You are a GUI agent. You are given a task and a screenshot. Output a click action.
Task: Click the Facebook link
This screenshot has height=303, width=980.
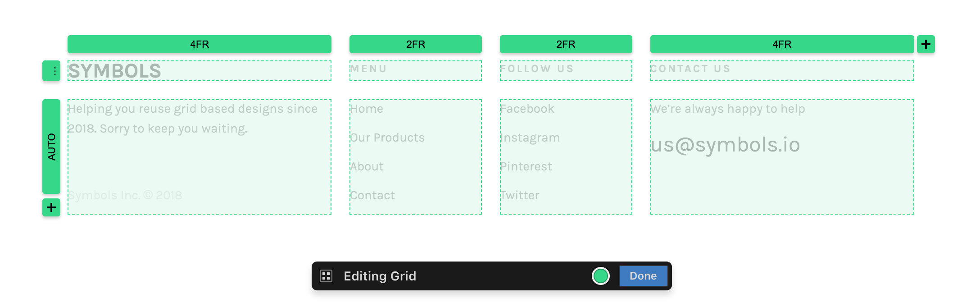point(527,109)
